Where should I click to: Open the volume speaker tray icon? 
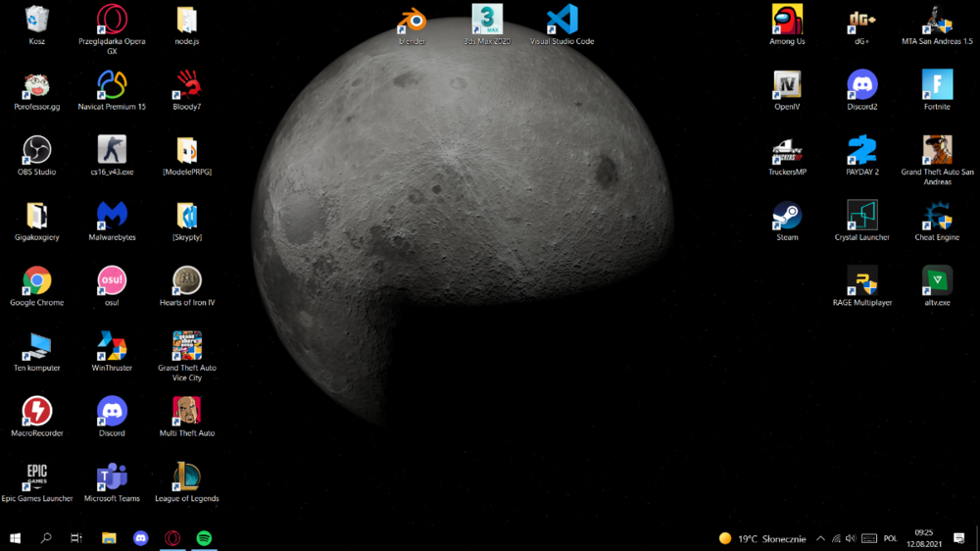click(x=851, y=538)
